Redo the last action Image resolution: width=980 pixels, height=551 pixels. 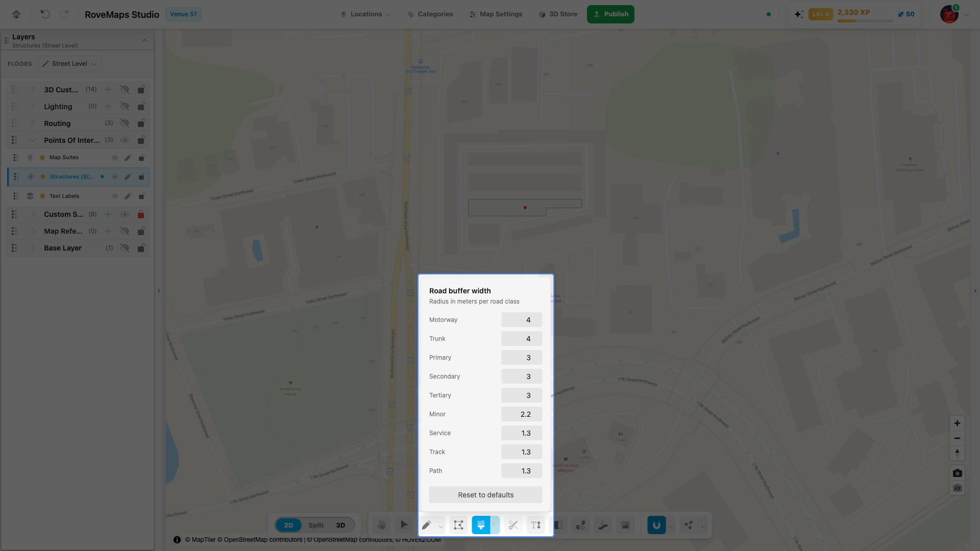click(x=64, y=14)
